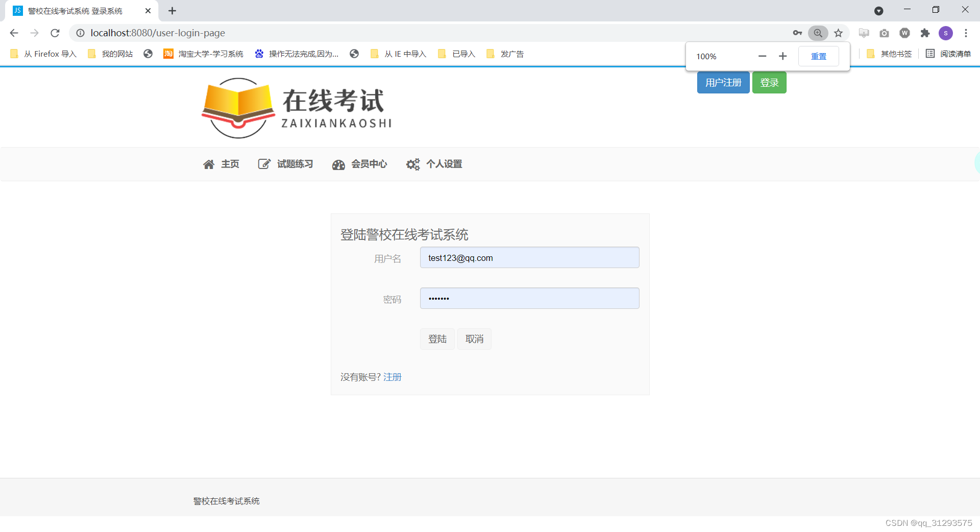
Task: Select the 警校在线考试系统 登录系统 tab
Action: point(82,11)
